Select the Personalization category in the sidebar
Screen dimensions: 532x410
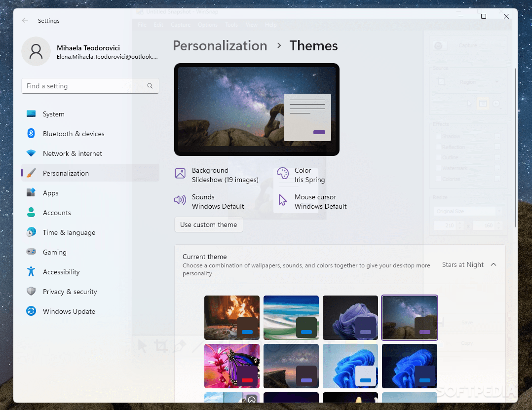(90, 173)
